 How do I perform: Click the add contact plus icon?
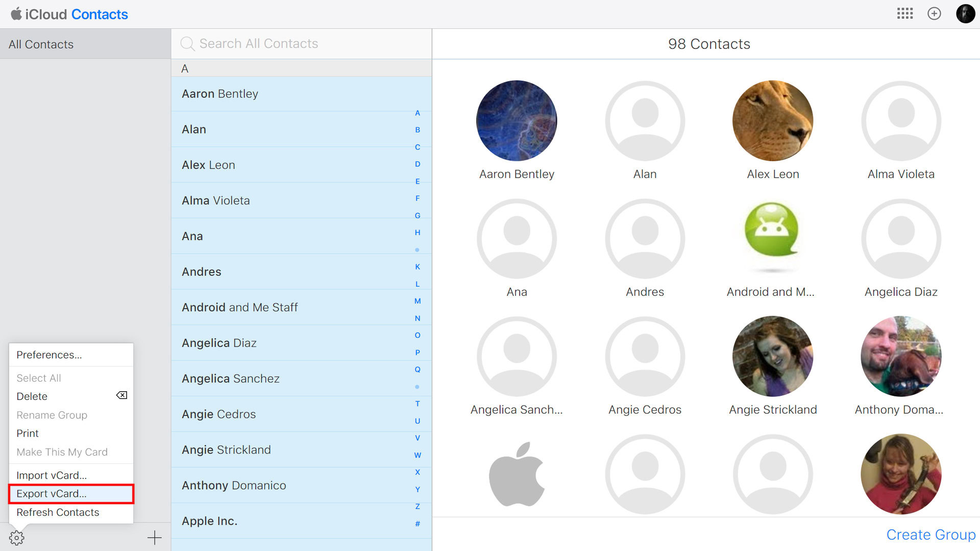[154, 537]
